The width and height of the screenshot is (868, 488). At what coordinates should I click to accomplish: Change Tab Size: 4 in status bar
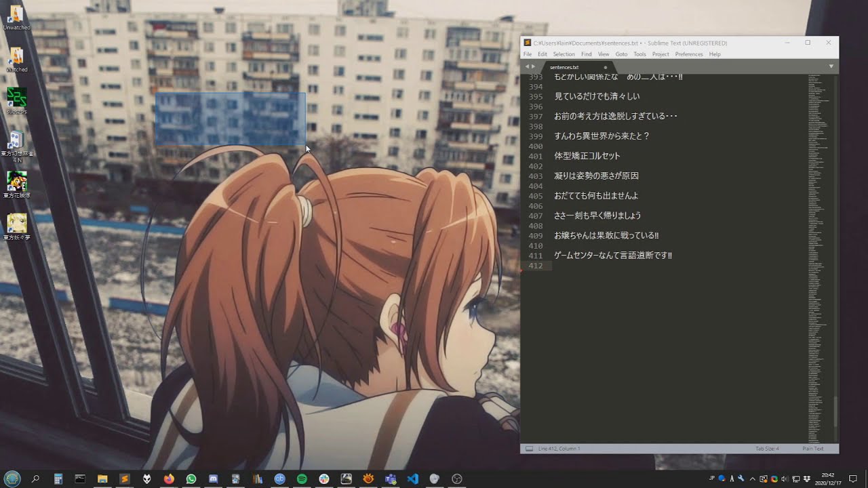(x=767, y=449)
